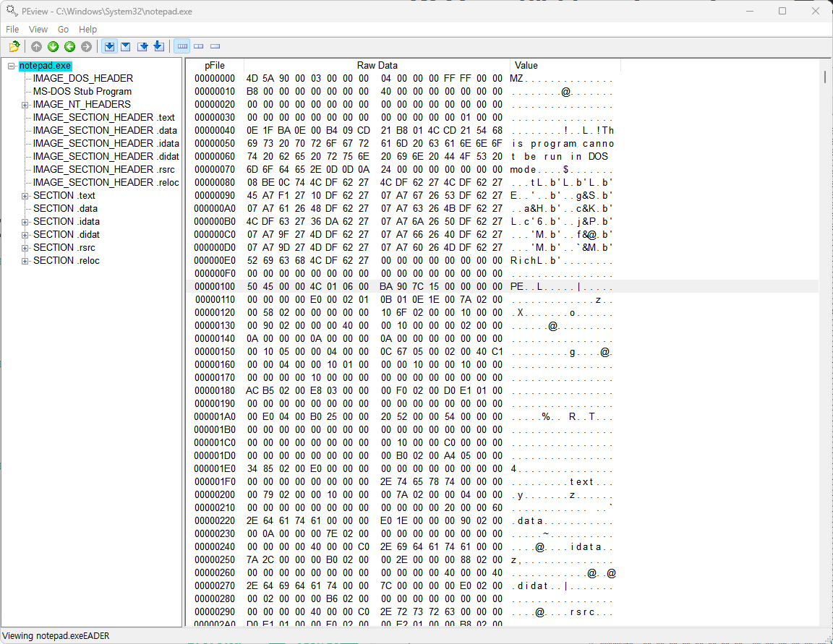Select IMAGE_NT_HEADERS tree item label

click(x=82, y=105)
